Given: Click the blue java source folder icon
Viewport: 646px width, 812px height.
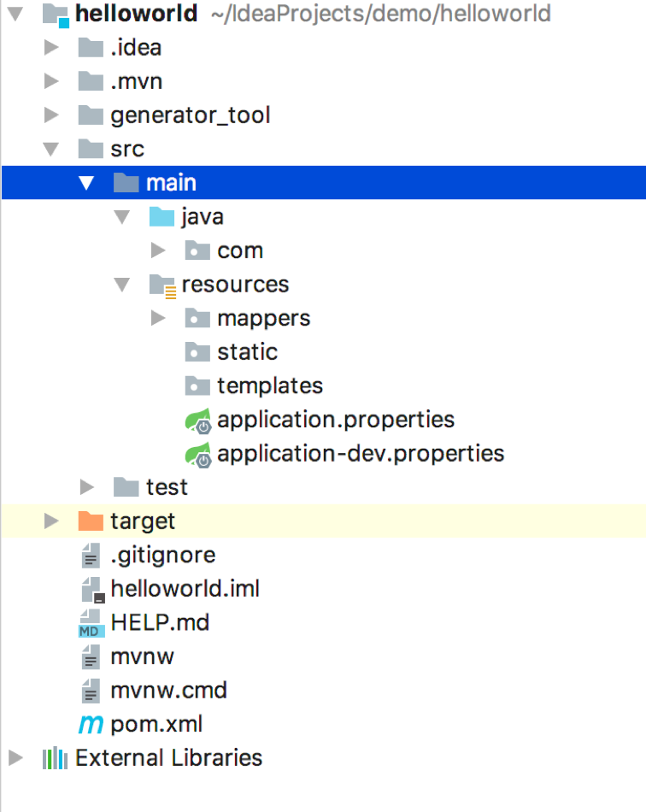Looking at the screenshot, I should click(161, 217).
